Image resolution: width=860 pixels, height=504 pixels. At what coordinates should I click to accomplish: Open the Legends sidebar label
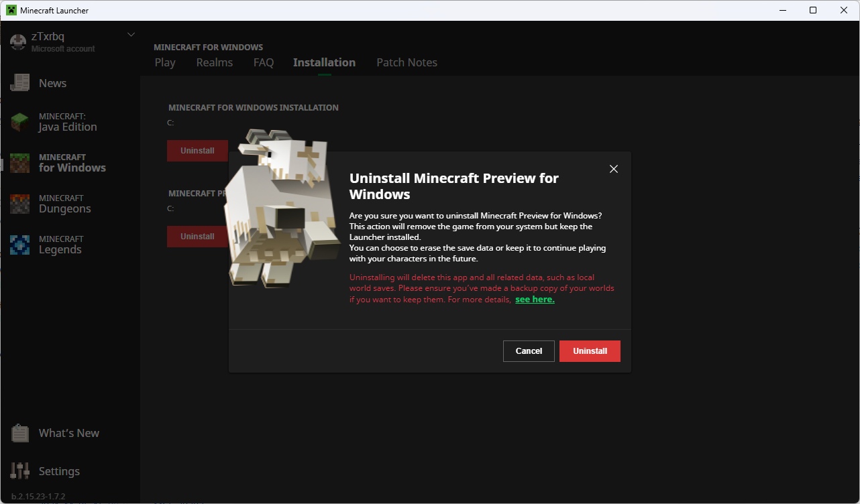coord(60,249)
